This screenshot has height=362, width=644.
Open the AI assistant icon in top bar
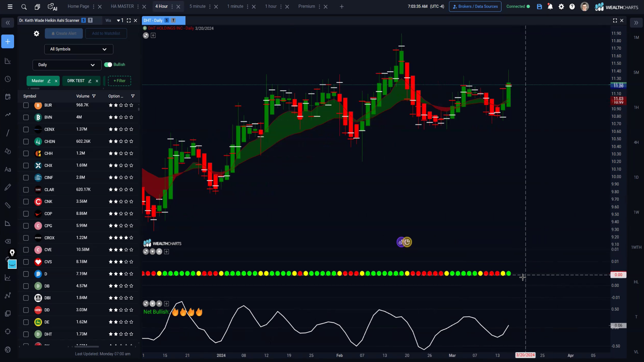[x=52, y=7]
